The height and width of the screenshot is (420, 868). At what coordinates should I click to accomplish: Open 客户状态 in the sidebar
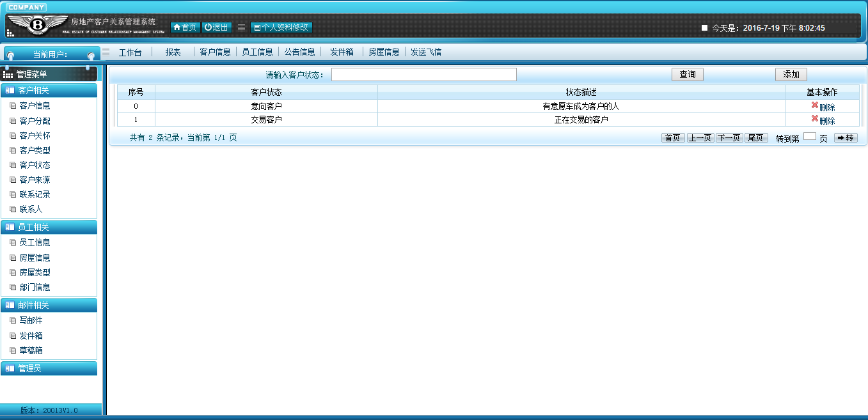[x=35, y=166]
